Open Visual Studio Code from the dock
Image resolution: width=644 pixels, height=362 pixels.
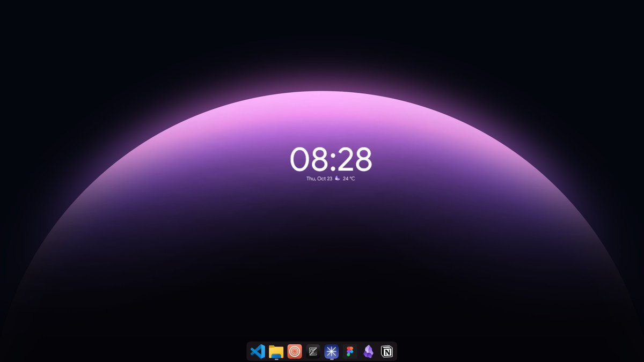click(258, 352)
